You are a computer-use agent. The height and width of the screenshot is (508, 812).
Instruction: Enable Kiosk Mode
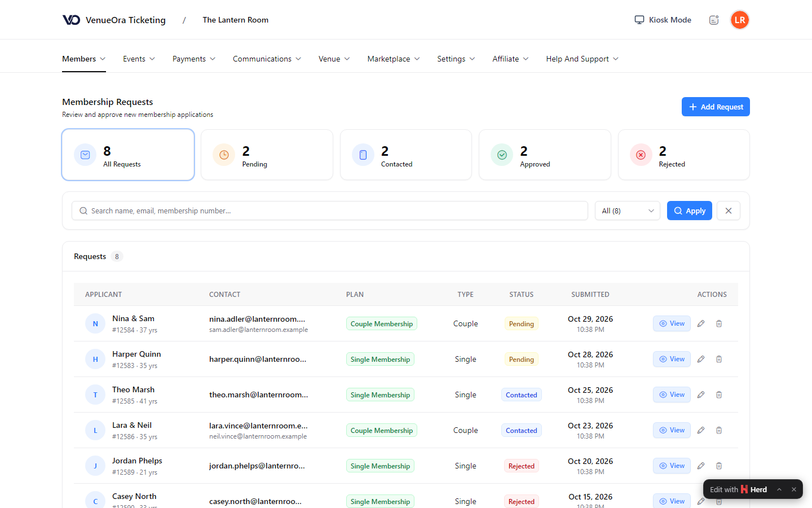[663, 20]
